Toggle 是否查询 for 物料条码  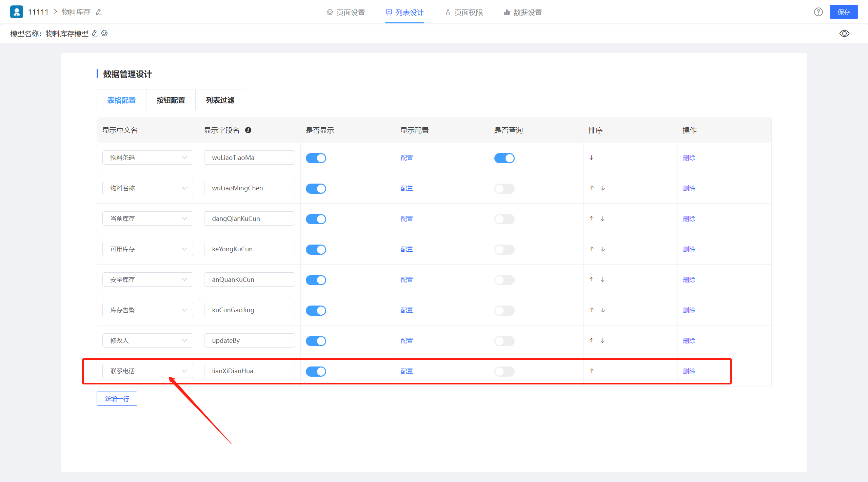pyautogui.click(x=504, y=158)
